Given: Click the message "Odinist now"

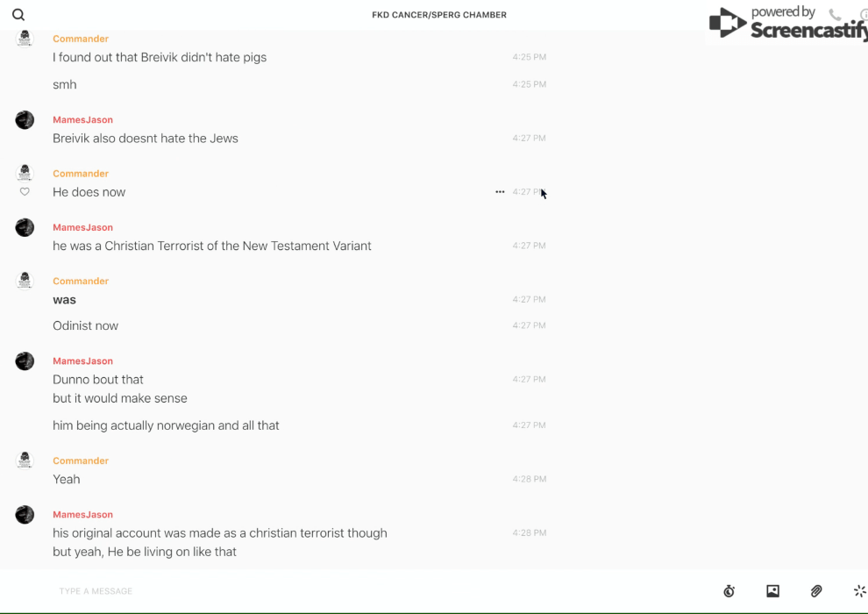Looking at the screenshot, I should coord(85,325).
